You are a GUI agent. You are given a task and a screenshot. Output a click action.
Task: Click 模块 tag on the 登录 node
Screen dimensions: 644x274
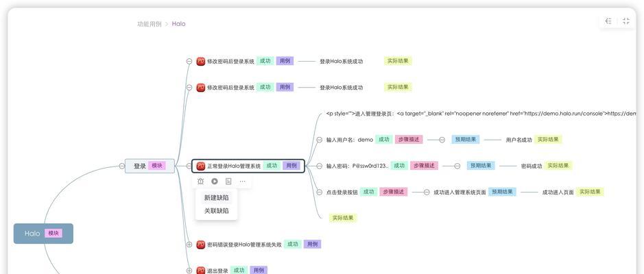point(157,166)
